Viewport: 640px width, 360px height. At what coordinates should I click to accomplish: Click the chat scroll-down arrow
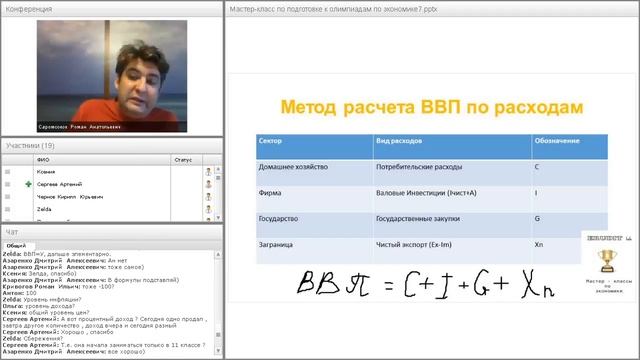[x=218, y=351]
